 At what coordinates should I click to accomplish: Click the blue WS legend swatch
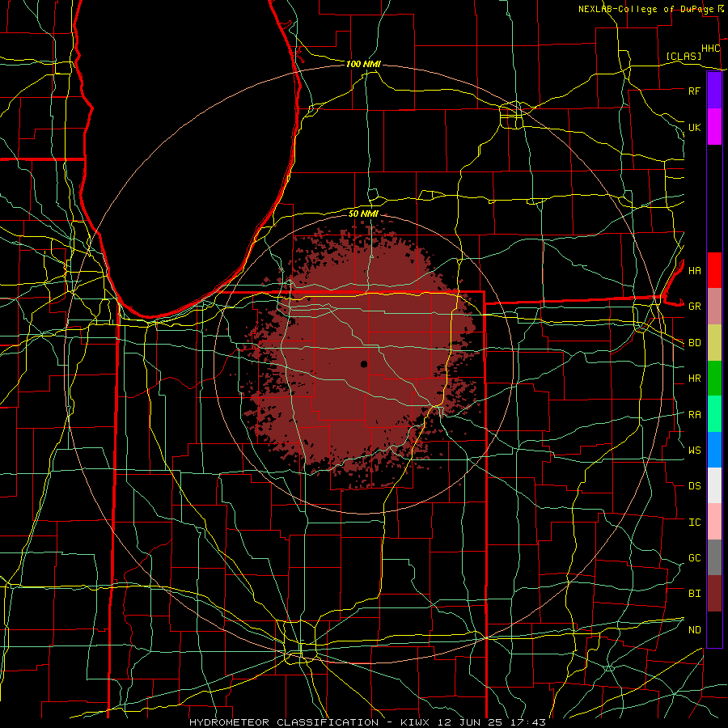714,450
